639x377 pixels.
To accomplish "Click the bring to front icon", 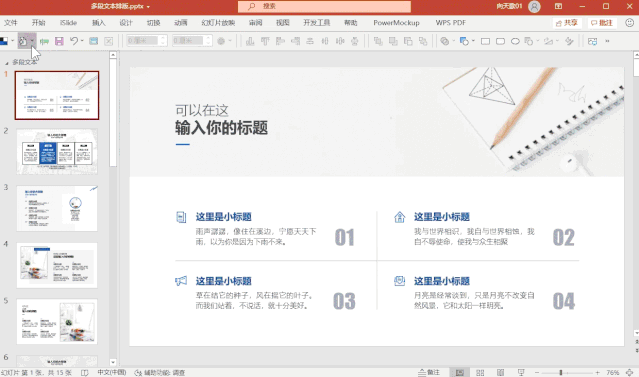I will point(378,41).
